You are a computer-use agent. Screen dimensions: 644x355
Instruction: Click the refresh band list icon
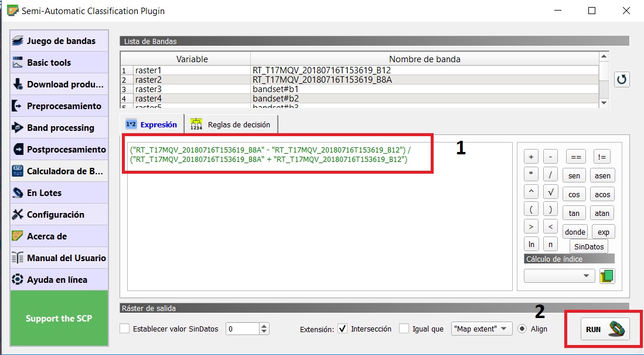point(622,79)
